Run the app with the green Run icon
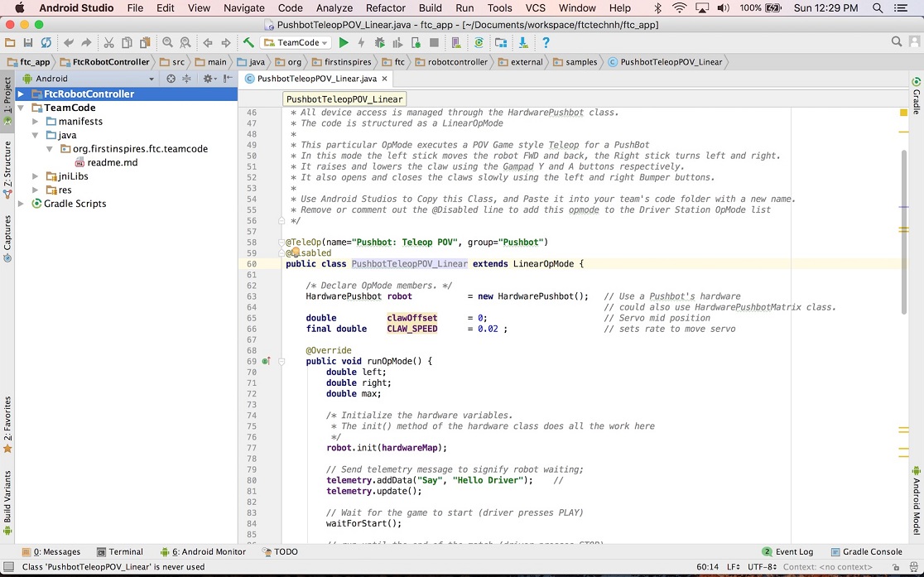 click(344, 41)
